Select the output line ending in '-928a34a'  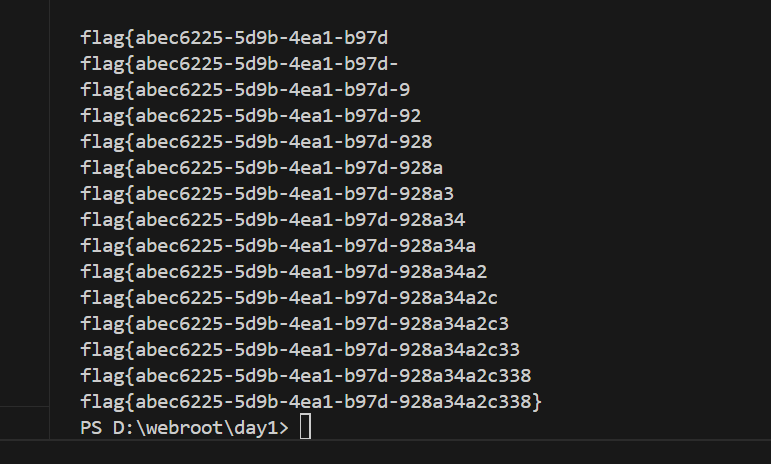[278, 246]
